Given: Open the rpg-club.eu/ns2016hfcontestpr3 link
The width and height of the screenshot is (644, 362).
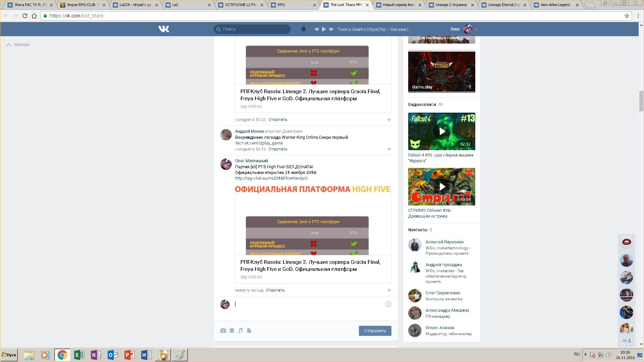Looking at the screenshot, I should [x=271, y=178].
